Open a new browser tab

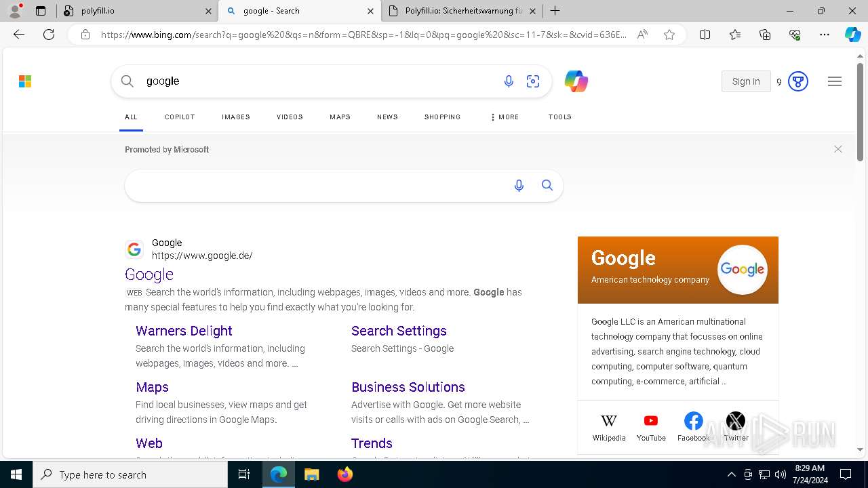[x=555, y=11]
